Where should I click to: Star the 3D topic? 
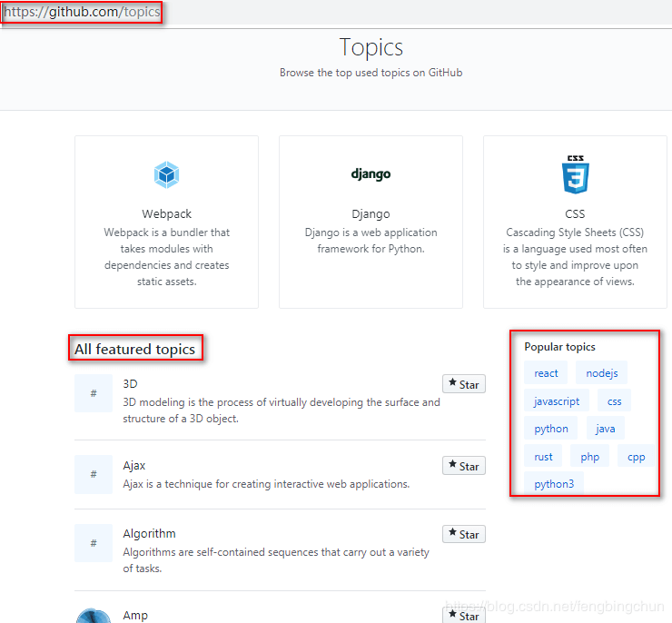(x=464, y=384)
